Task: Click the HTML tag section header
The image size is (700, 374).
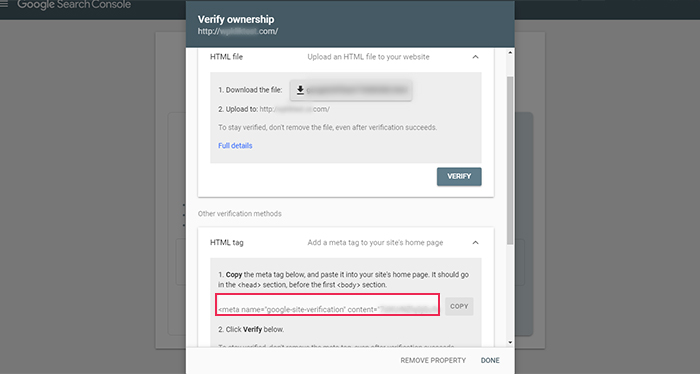Action: [346, 243]
